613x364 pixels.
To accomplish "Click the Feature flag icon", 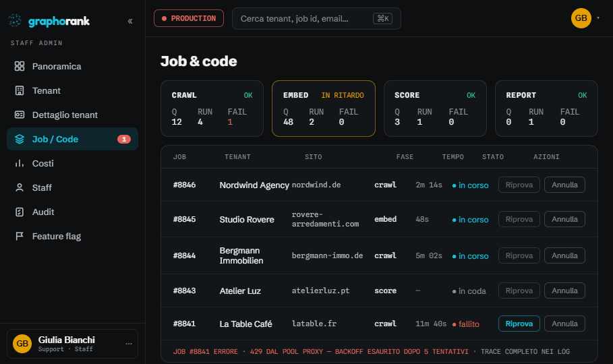I will 20,236.
